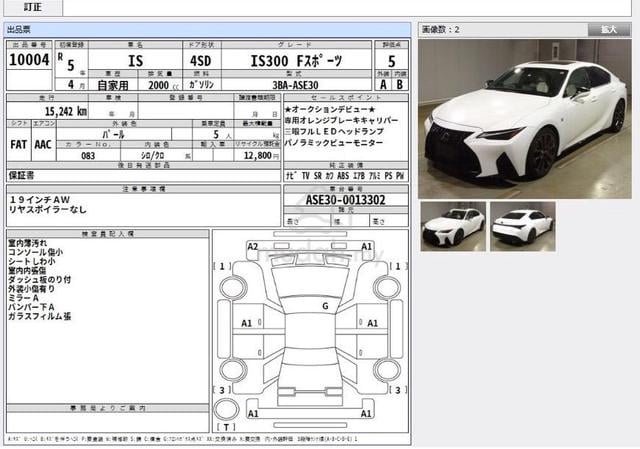Click the ガラスフィルム張 inspector note
The height and width of the screenshot is (449, 640).
[x=40, y=316]
